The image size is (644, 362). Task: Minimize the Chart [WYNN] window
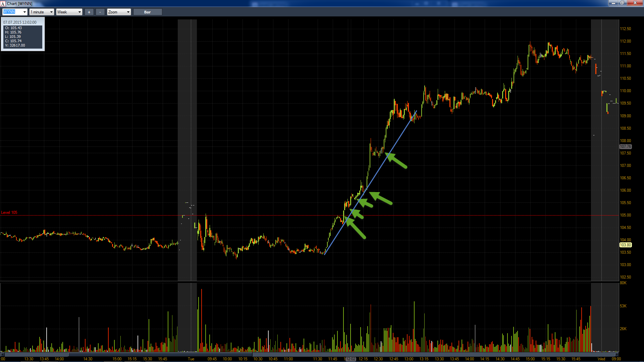(x=613, y=3)
